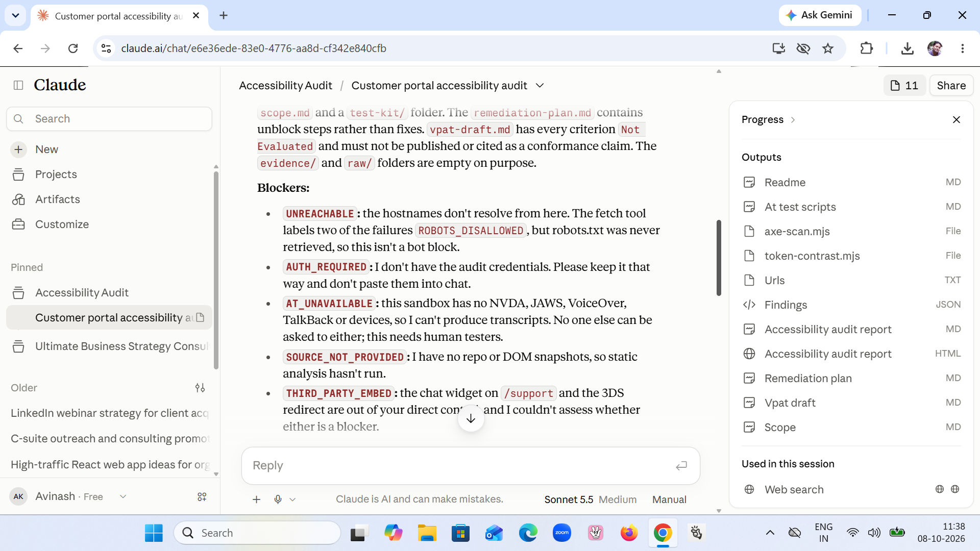Expand the microphone options chevron
Screen dimensions: 980x551
coord(292,499)
